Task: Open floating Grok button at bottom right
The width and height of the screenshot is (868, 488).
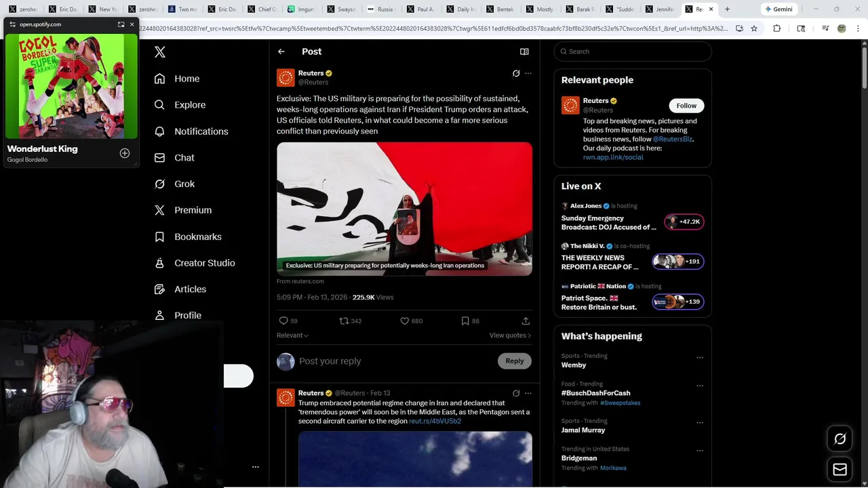Action: pos(840,439)
